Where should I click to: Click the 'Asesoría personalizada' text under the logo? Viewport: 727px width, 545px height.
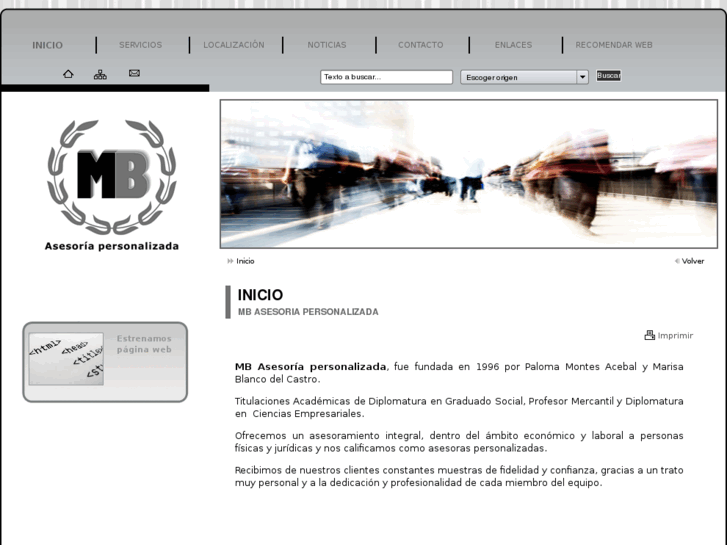click(112, 246)
